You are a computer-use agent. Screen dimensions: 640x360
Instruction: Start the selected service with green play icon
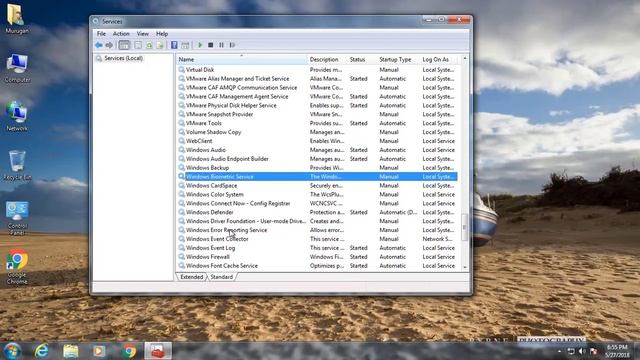pos(200,45)
